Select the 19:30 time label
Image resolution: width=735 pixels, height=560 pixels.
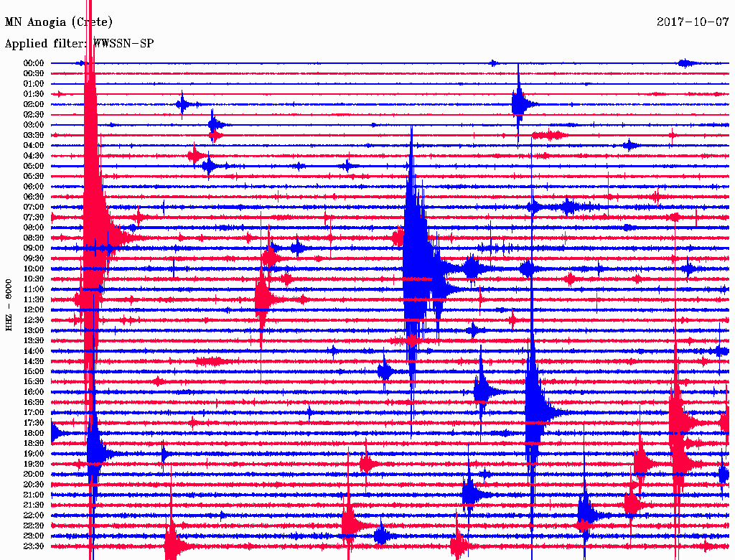coord(34,465)
